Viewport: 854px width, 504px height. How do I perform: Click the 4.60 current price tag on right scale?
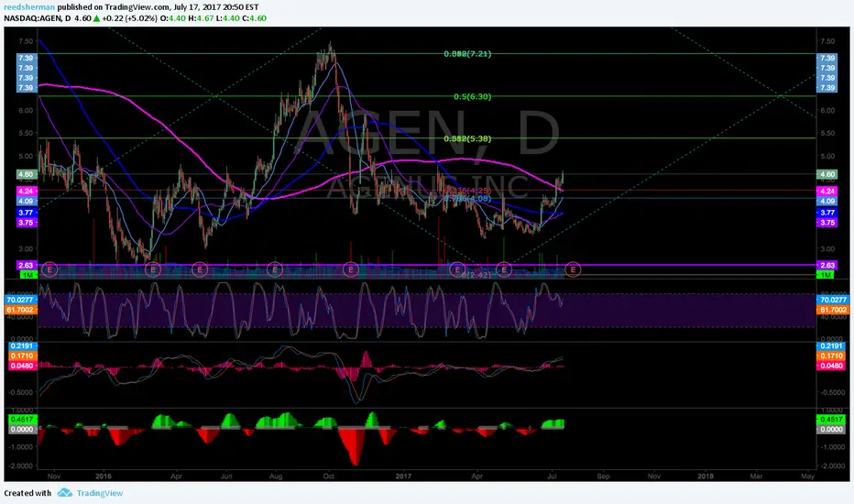(827, 175)
